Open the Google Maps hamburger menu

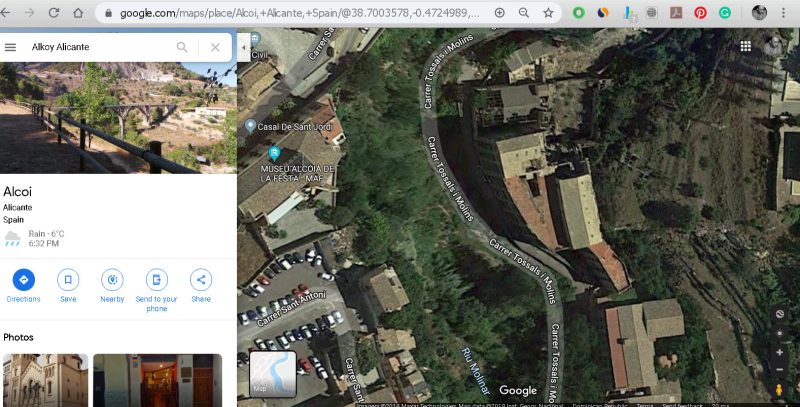pyautogui.click(x=10, y=47)
